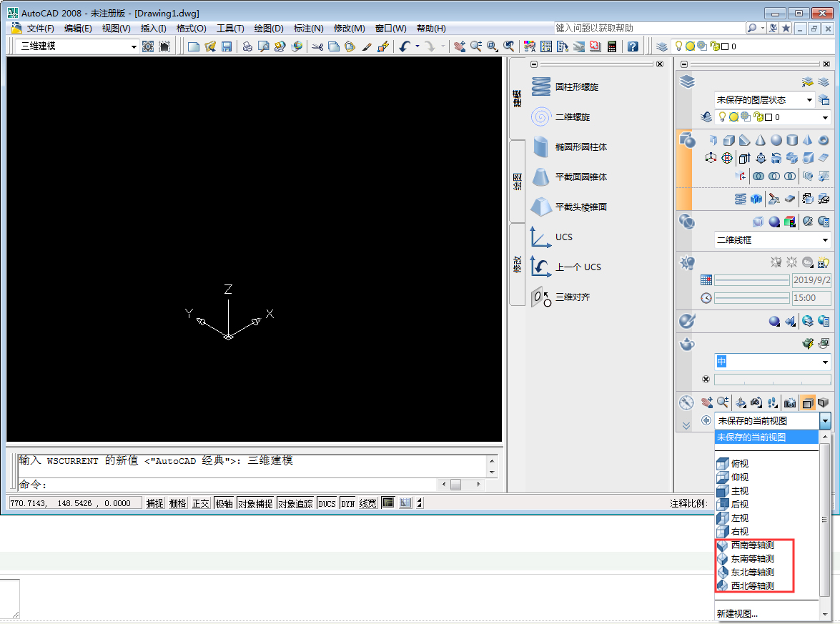Open the 三维建模 workspace dropdown
Image resolution: width=840 pixels, height=624 pixels.
(134, 46)
